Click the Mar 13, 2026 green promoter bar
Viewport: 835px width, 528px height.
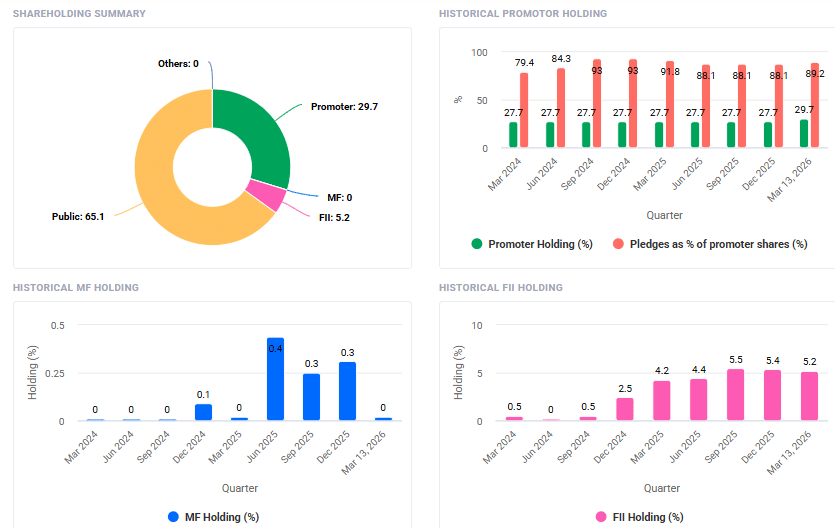click(x=804, y=134)
